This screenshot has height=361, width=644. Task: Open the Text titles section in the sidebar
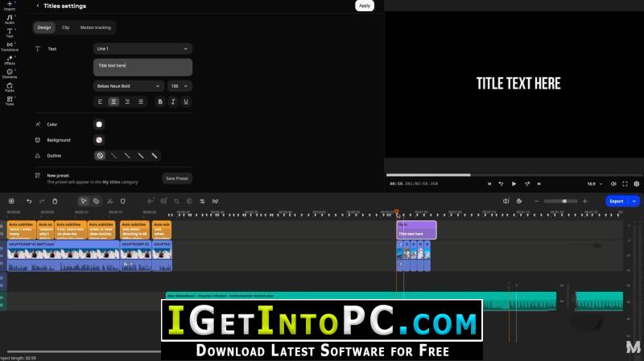click(10, 33)
